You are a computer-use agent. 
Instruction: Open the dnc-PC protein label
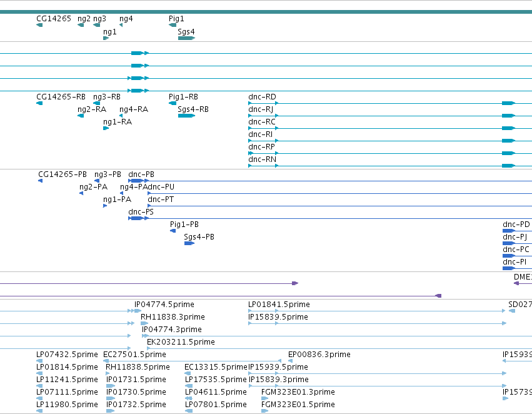[516, 250]
